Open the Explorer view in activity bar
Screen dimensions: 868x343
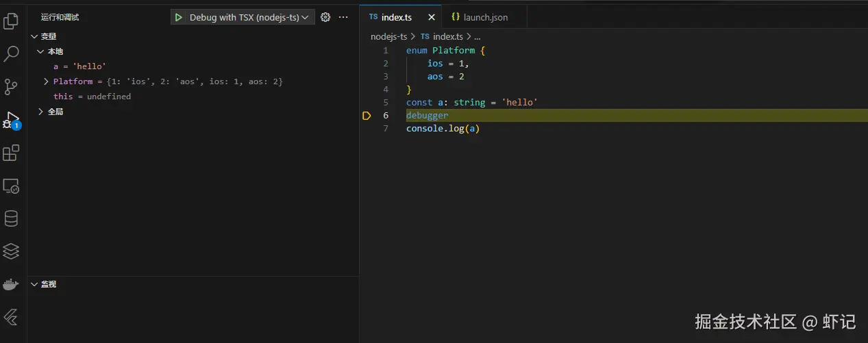[11, 21]
